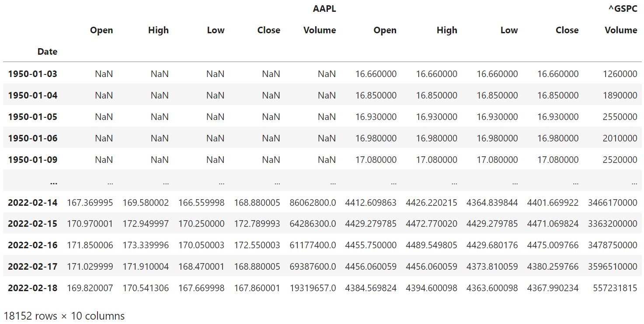The height and width of the screenshot is (324, 644).
Task: Select the row index 1950-01-03
Action: click(x=33, y=74)
